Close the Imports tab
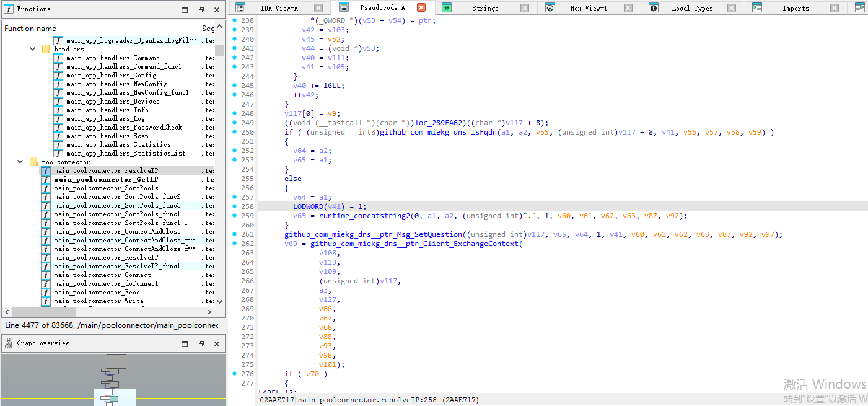Image resolution: width=868 pixels, height=406 pixels. (x=835, y=8)
